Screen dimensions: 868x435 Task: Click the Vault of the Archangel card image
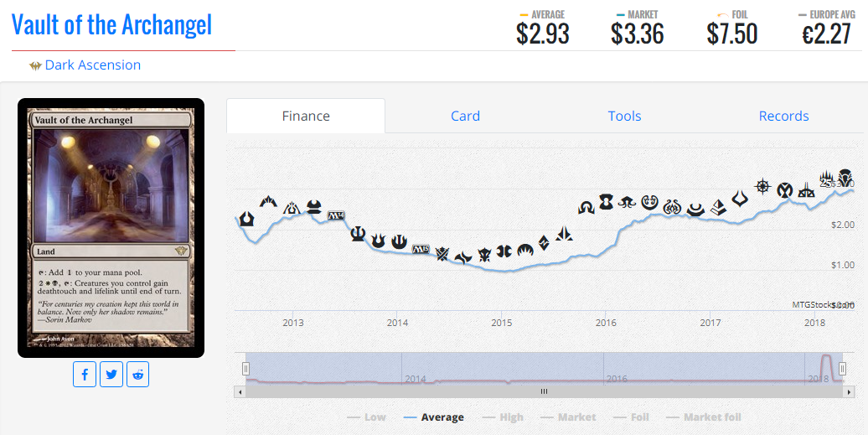[x=111, y=228]
